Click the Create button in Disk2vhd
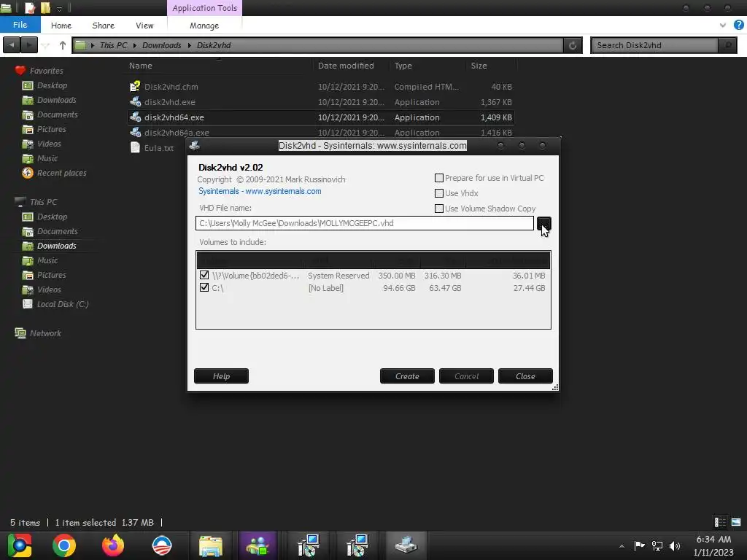Viewport: 747px width, 560px height. click(407, 376)
